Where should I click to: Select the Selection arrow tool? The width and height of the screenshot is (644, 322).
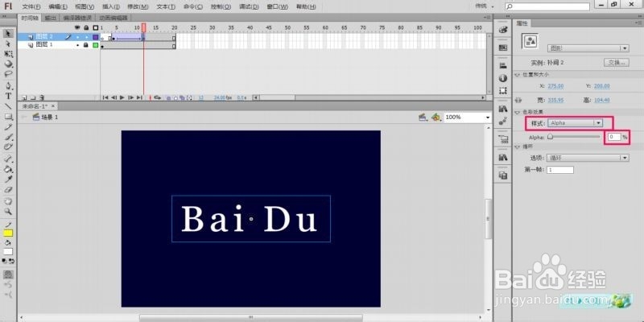click(8, 33)
